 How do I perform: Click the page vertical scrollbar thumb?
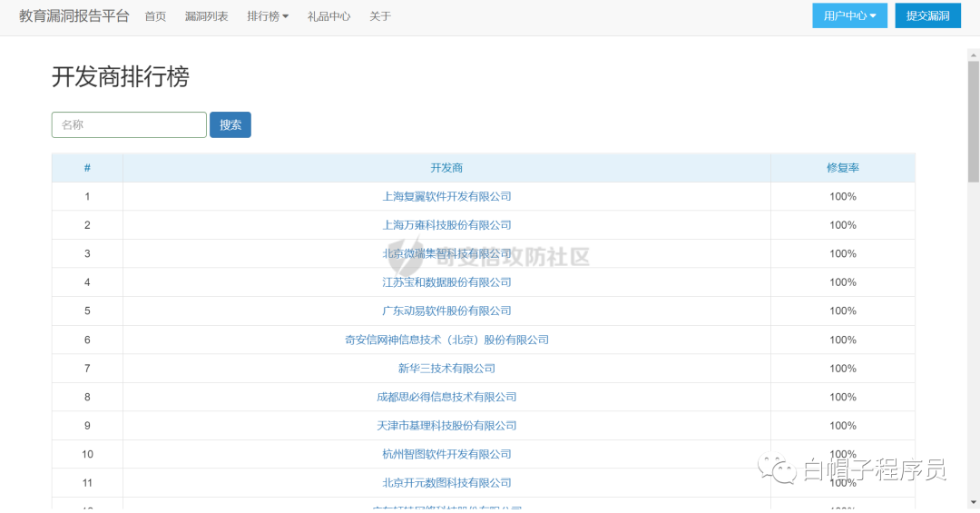pyautogui.click(x=973, y=122)
